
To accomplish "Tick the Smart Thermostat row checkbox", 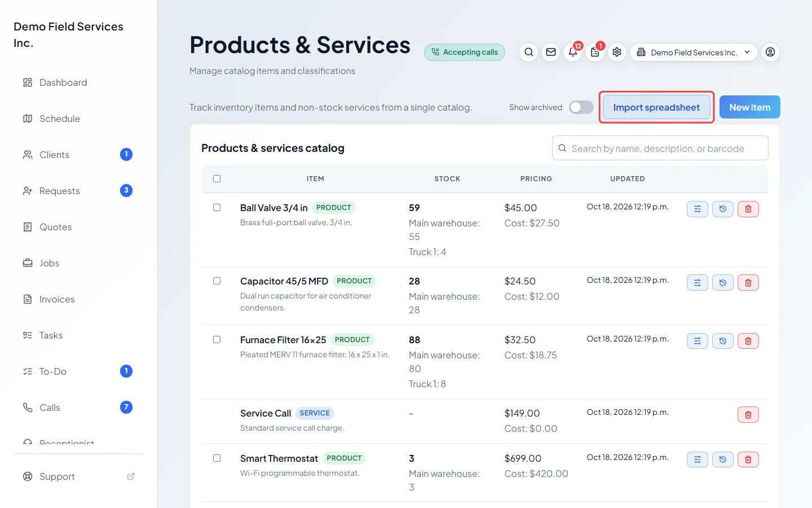I will click(x=217, y=458).
